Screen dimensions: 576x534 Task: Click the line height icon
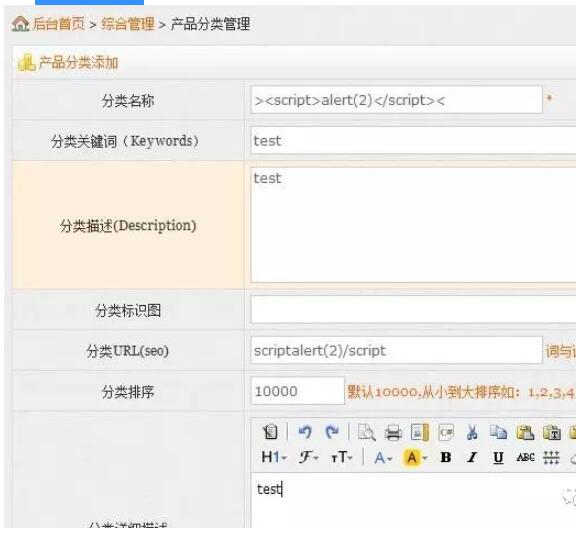coord(551,458)
